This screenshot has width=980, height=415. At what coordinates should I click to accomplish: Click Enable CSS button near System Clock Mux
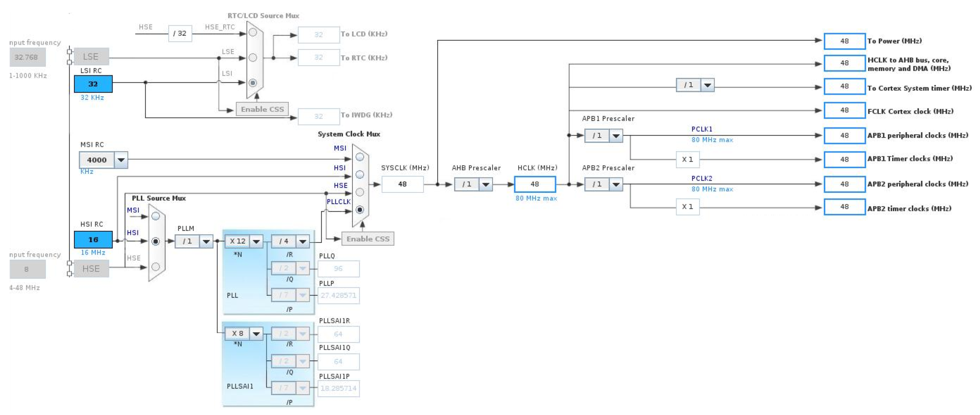(367, 239)
